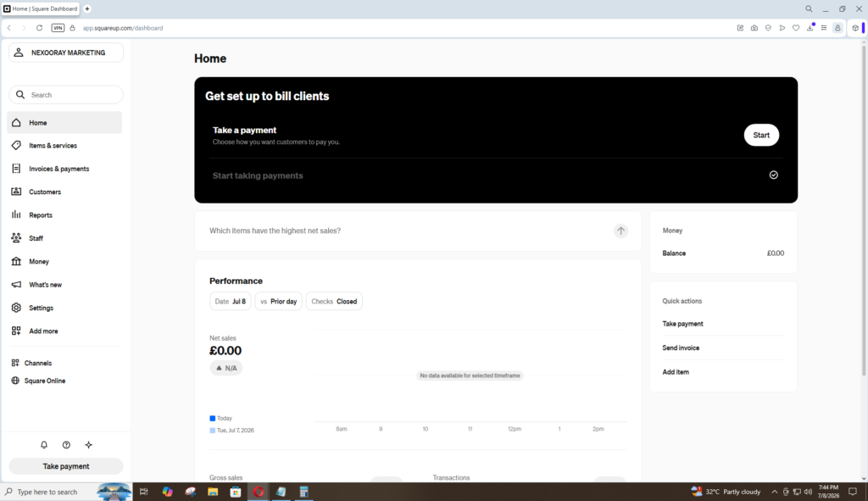
Task: Open Money in the sidebar
Action: [x=64, y=261]
